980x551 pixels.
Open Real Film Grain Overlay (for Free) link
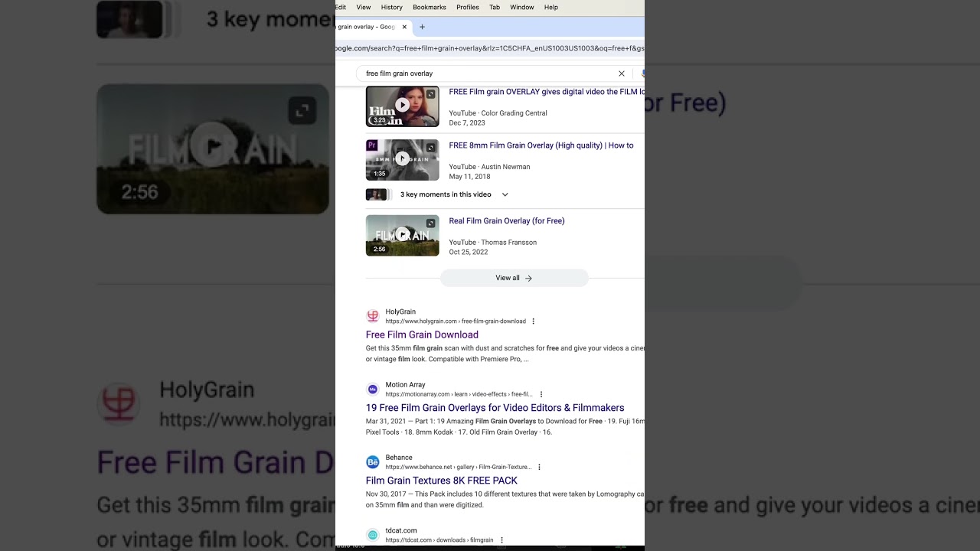(x=507, y=221)
